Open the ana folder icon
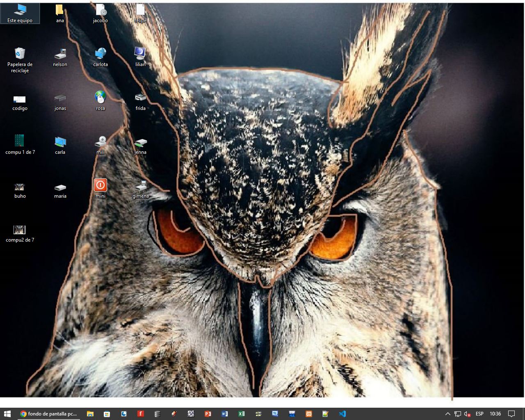 [x=60, y=13]
